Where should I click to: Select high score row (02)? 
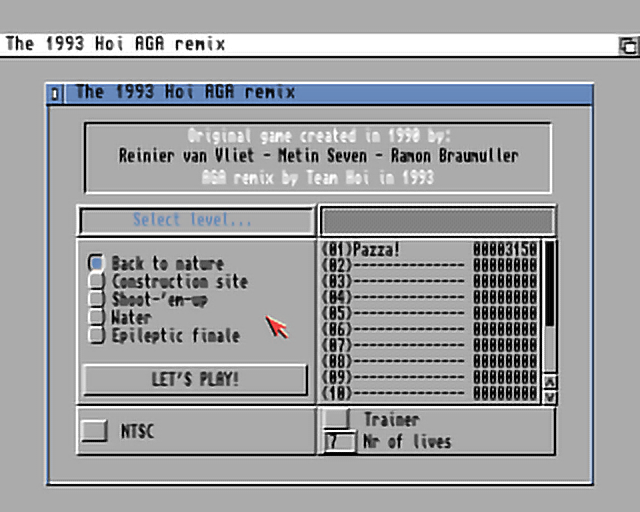pyautogui.click(x=429, y=265)
